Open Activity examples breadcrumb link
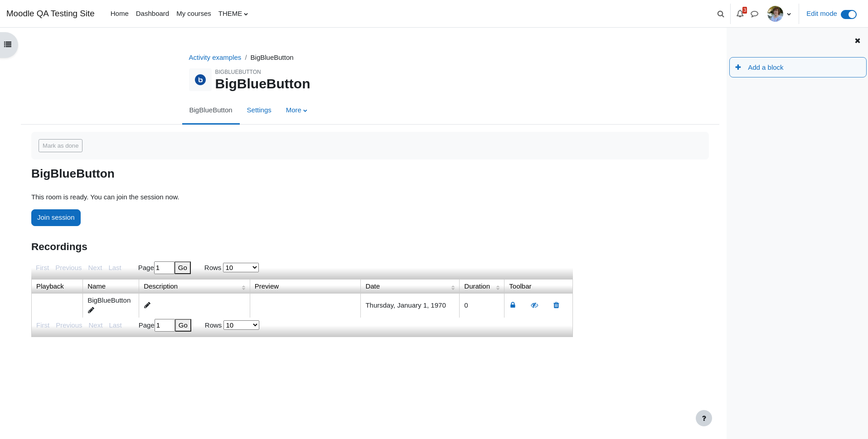 pos(215,58)
